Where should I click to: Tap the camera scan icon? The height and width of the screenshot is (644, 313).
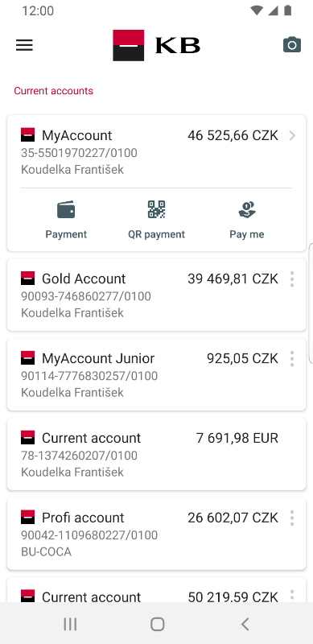pyautogui.click(x=292, y=45)
